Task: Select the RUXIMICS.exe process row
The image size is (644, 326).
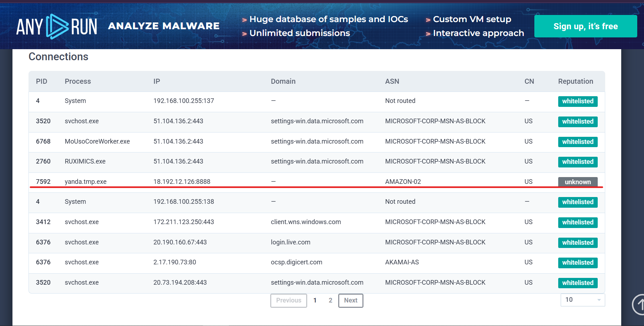Action: [317, 161]
